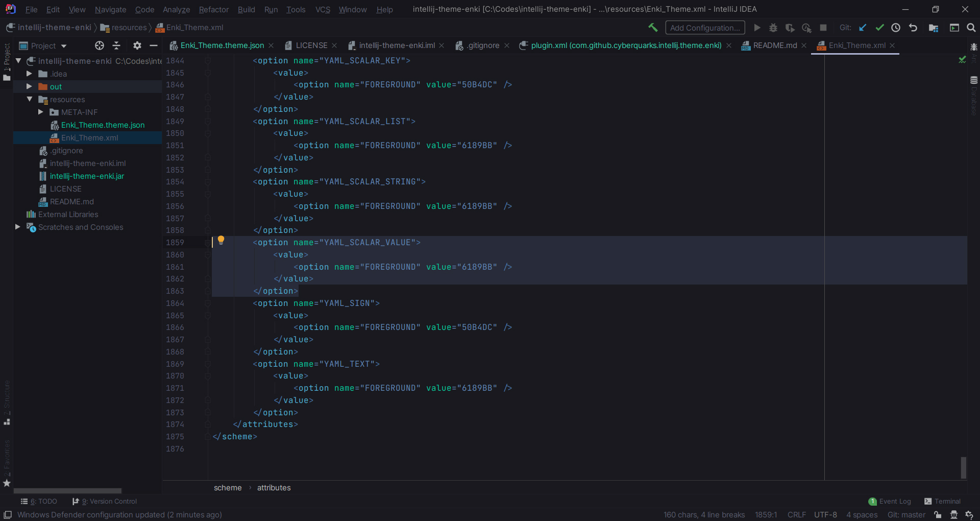This screenshot has width=980, height=521.
Task: Open the Ant build tool window
Action: point(974,48)
